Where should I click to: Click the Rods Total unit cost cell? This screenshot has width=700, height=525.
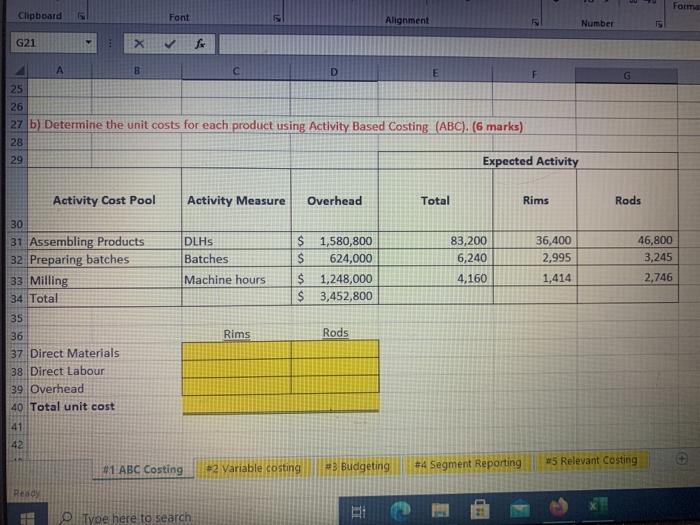(x=335, y=402)
